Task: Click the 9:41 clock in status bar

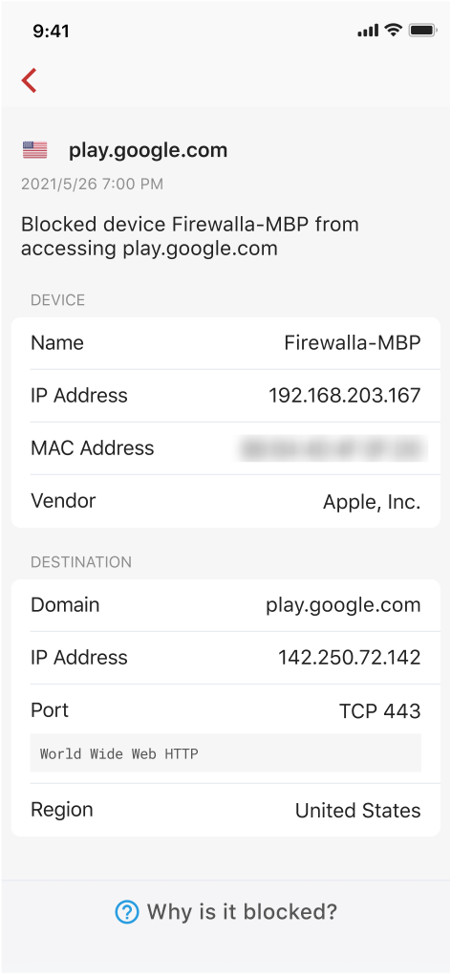Action: point(52,31)
